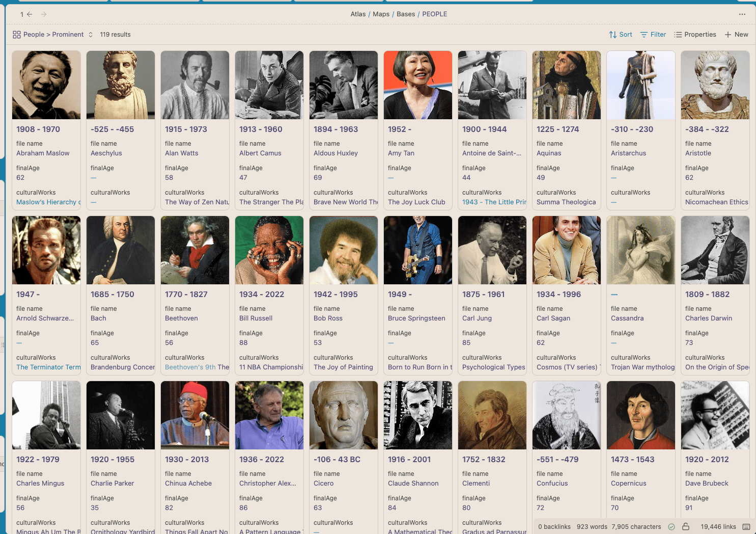Open the Properties list
Screen dimensions: 756x534
point(695,35)
